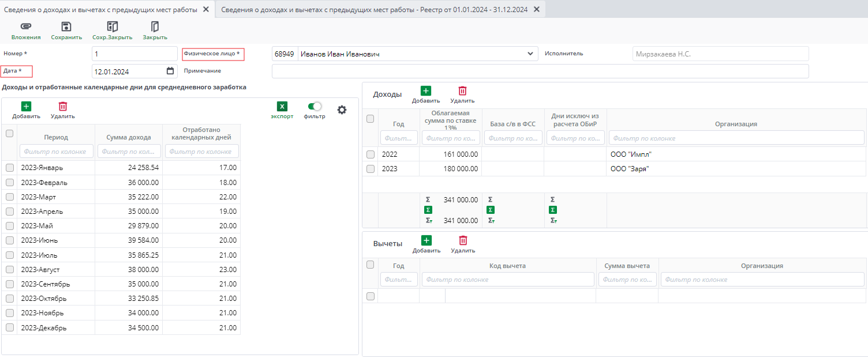
Task: Add a new period row in left table
Action: pos(26,107)
